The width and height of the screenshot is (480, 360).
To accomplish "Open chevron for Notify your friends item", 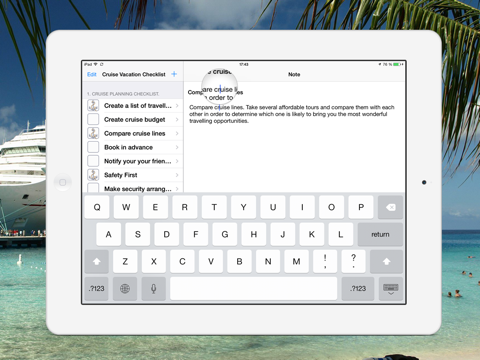I will pos(177,161).
